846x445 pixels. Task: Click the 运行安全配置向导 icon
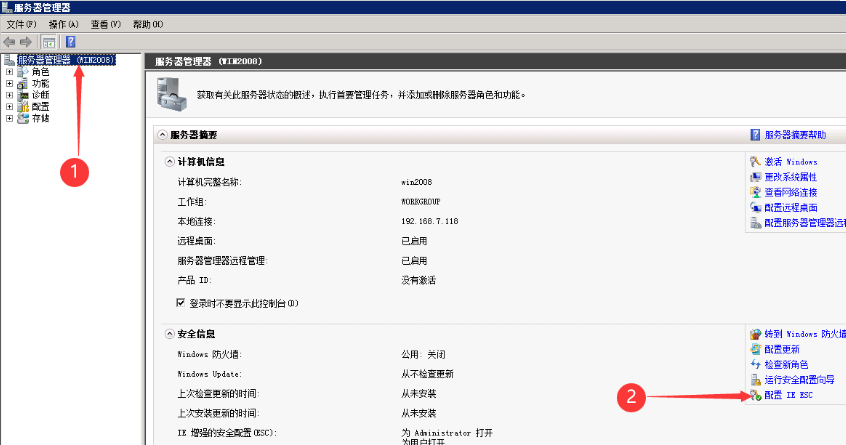(755, 380)
